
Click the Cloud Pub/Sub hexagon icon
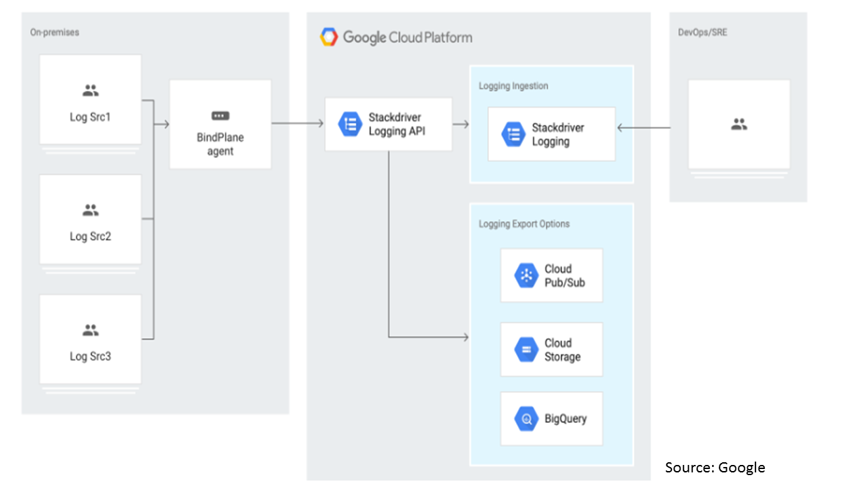pyautogui.click(x=526, y=275)
